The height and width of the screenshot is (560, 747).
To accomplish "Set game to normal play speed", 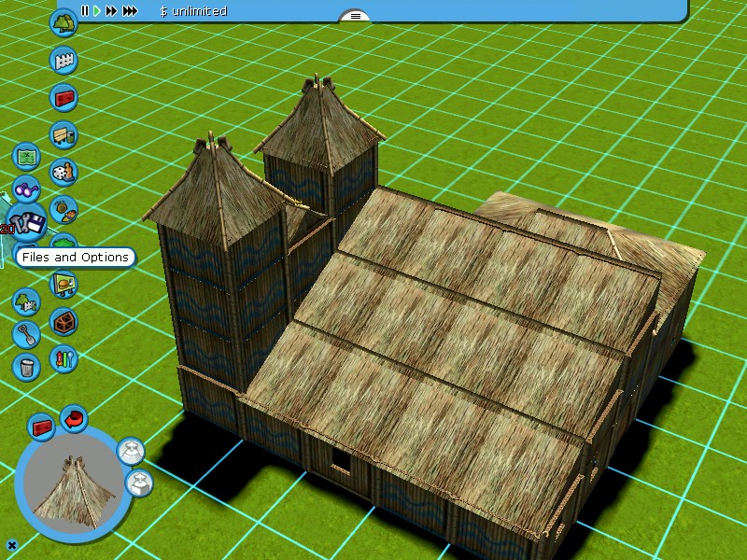I will pos(96,11).
